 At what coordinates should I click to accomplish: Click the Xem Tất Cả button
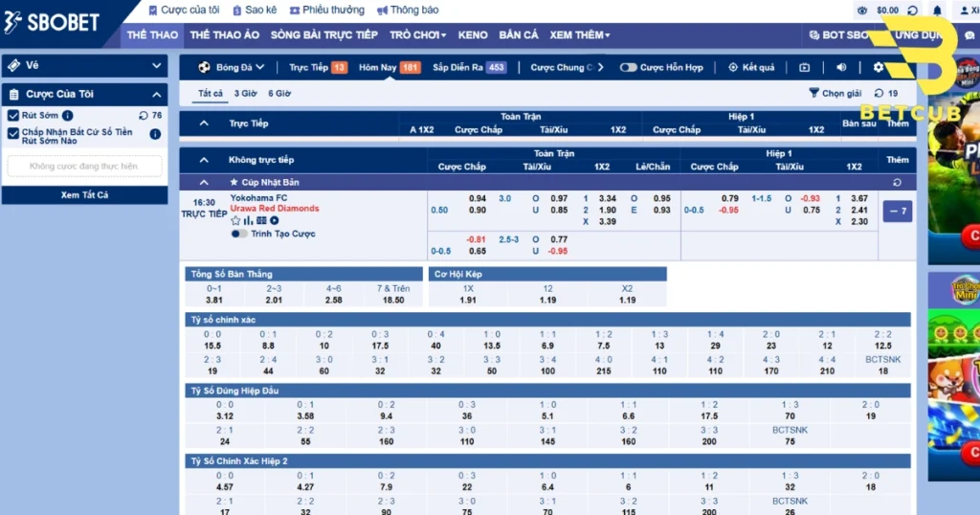point(84,195)
